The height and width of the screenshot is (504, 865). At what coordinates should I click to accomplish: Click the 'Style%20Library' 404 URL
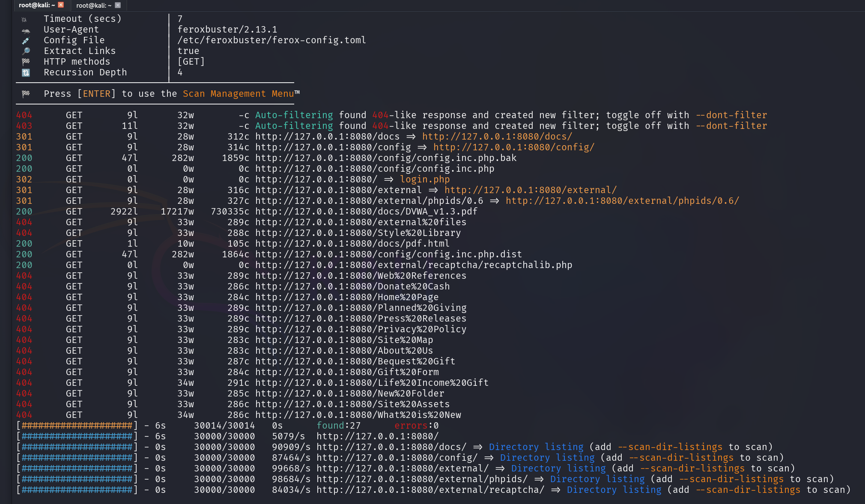[358, 233]
